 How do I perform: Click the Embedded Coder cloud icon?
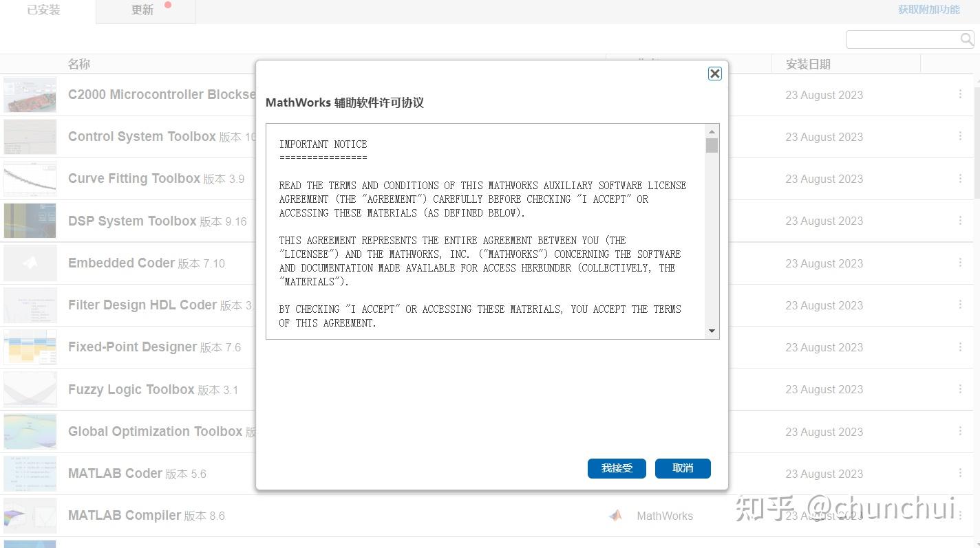point(30,263)
